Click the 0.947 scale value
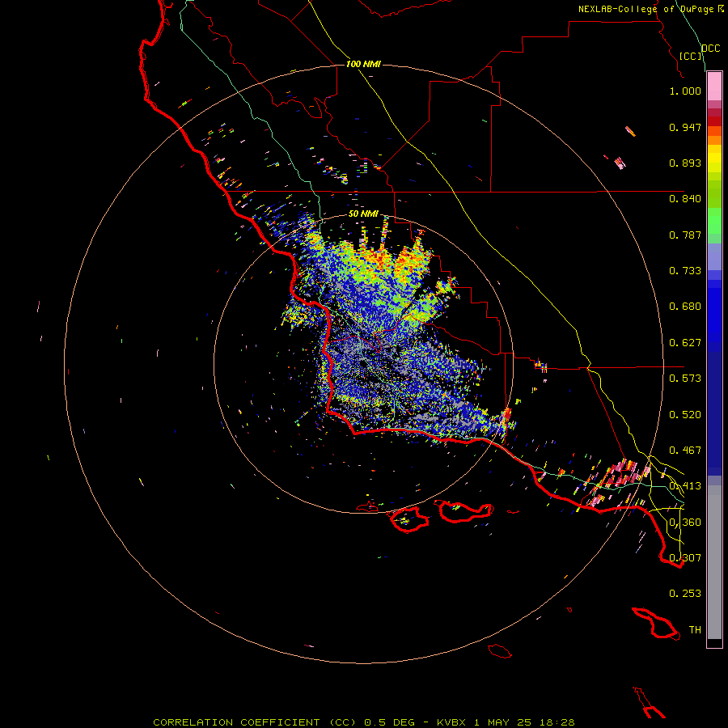Viewport: 728px width, 728px height. coord(685,127)
